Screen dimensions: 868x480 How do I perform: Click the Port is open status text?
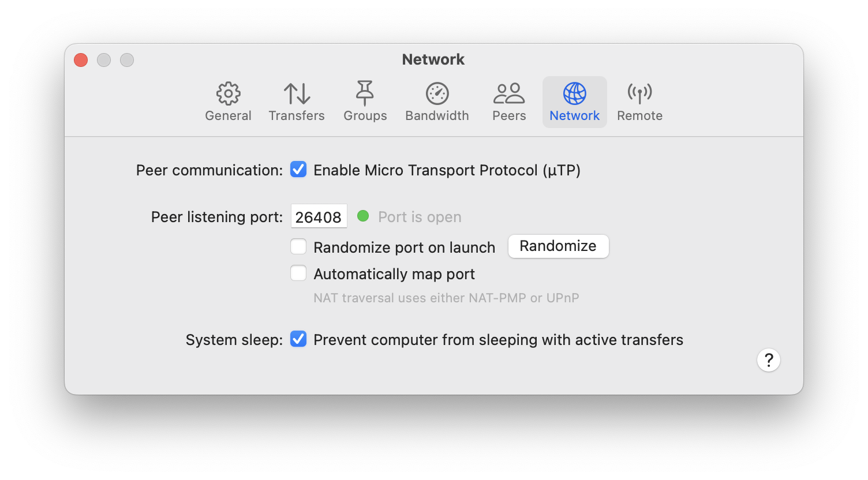pyautogui.click(x=420, y=216)
